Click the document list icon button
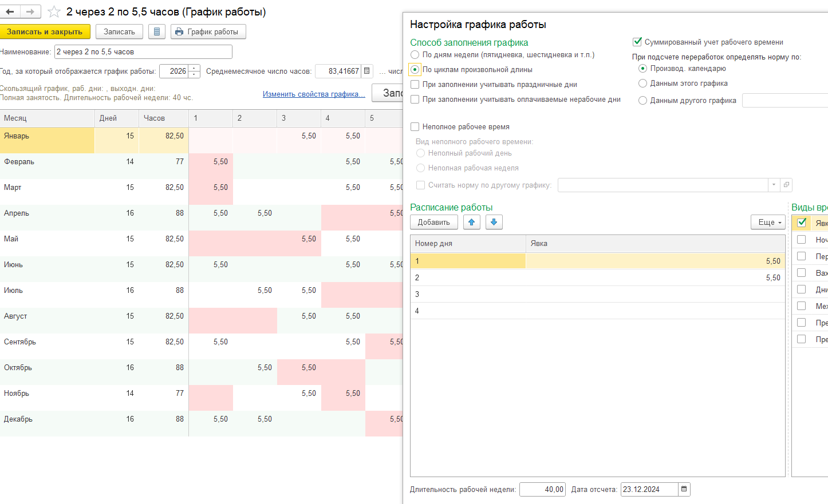 tap(157, 31)
